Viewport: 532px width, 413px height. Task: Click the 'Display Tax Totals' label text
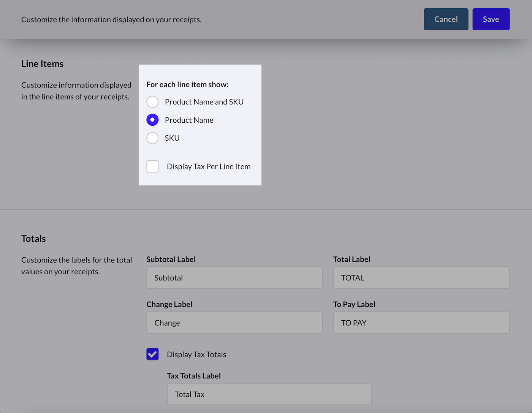[196, 354]
